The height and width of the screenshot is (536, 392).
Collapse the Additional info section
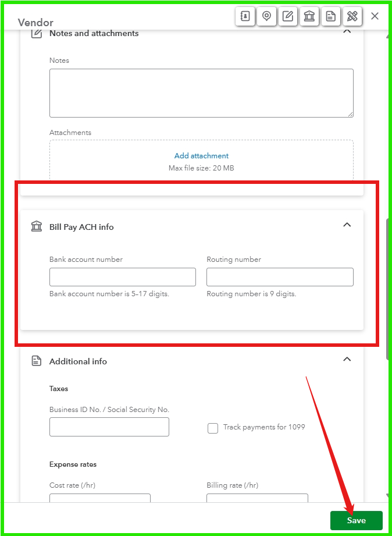pyautogui.click(x=347, y=359)
